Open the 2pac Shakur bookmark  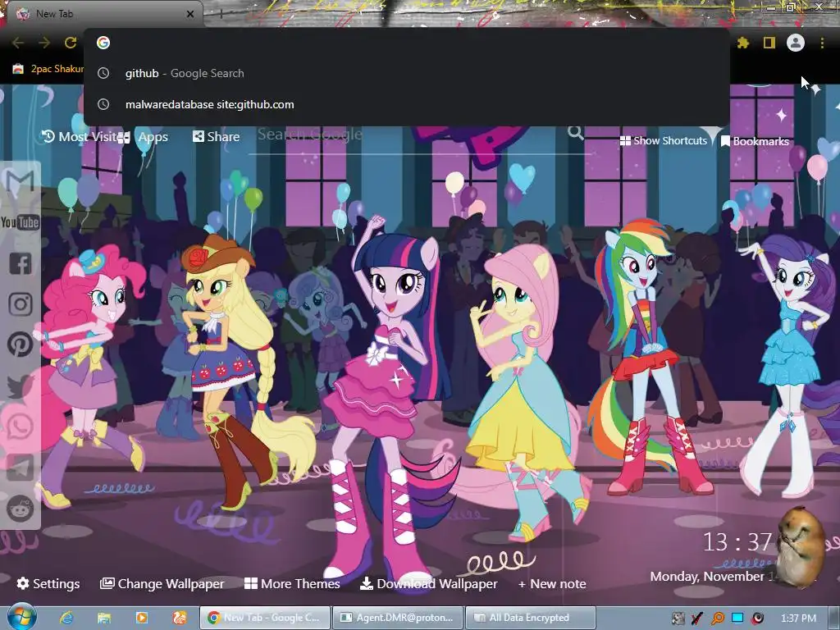(48, 69)
